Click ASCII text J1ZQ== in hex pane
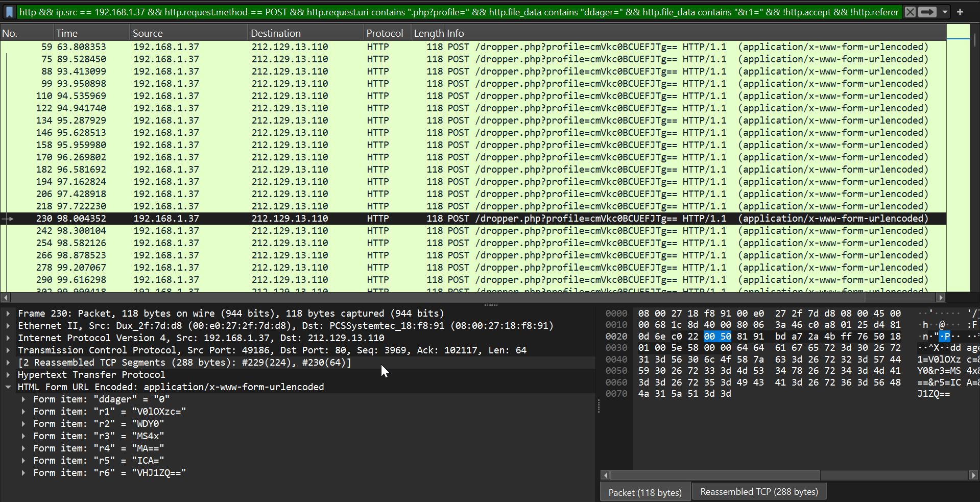 [x=934, y=394]
